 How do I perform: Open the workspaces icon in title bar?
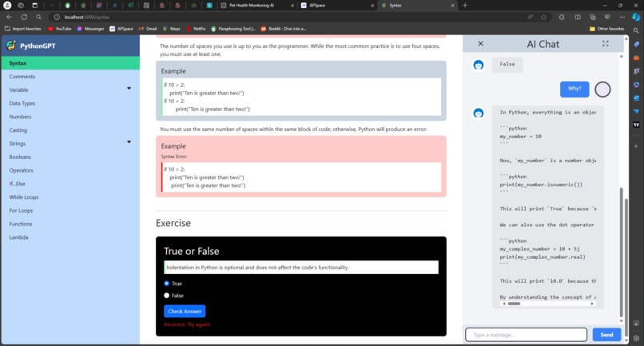click(21, 6)
